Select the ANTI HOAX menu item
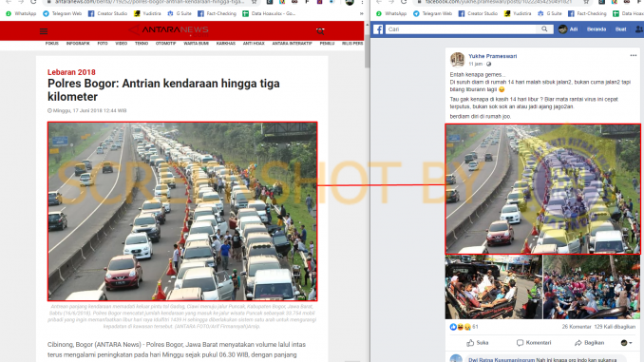 click(x=254, y=43)
